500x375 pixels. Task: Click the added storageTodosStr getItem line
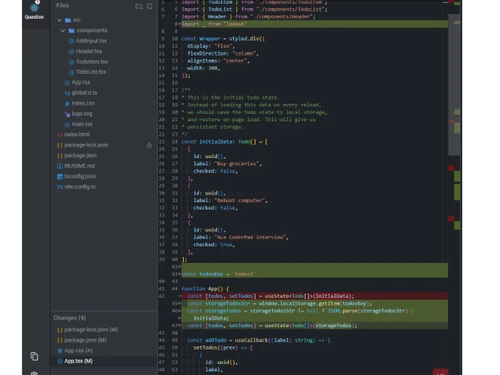tap(314, 303)
